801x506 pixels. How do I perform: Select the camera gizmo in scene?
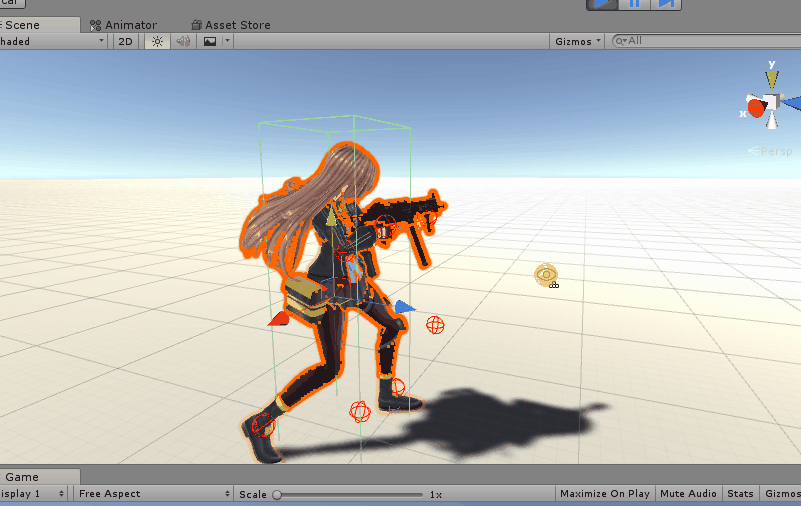pyautogui.click(x=545, y=275)
